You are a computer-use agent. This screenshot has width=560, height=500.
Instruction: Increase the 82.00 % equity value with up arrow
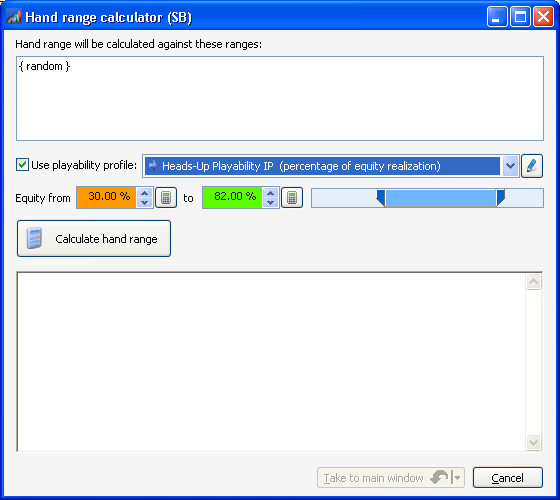point(270,193)
